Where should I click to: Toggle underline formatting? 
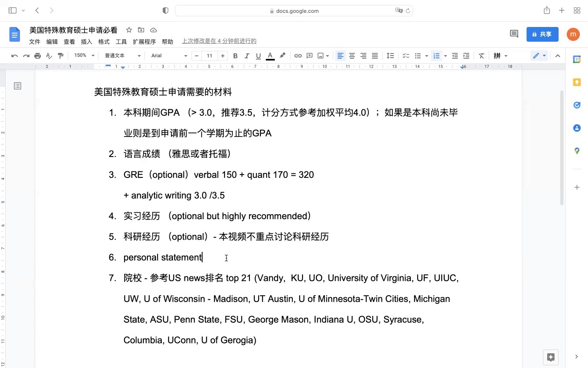pyautogui.click(x=258, y=56)
